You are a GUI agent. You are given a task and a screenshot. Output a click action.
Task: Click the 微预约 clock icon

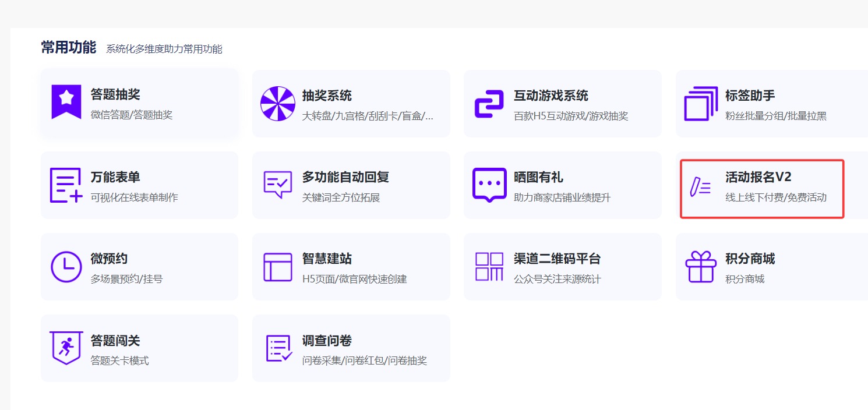click(x=66, y=267)
